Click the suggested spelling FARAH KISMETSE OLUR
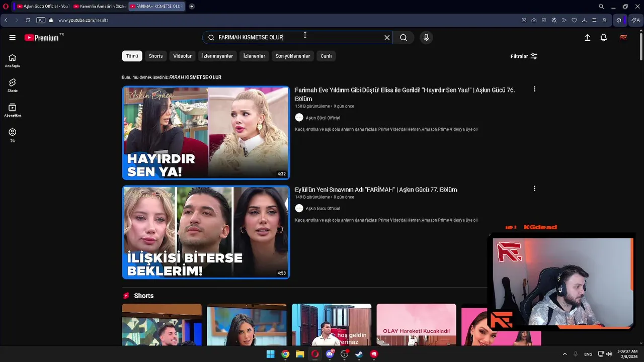Viewport: 644px width, 362px height. tap(195, 77)
